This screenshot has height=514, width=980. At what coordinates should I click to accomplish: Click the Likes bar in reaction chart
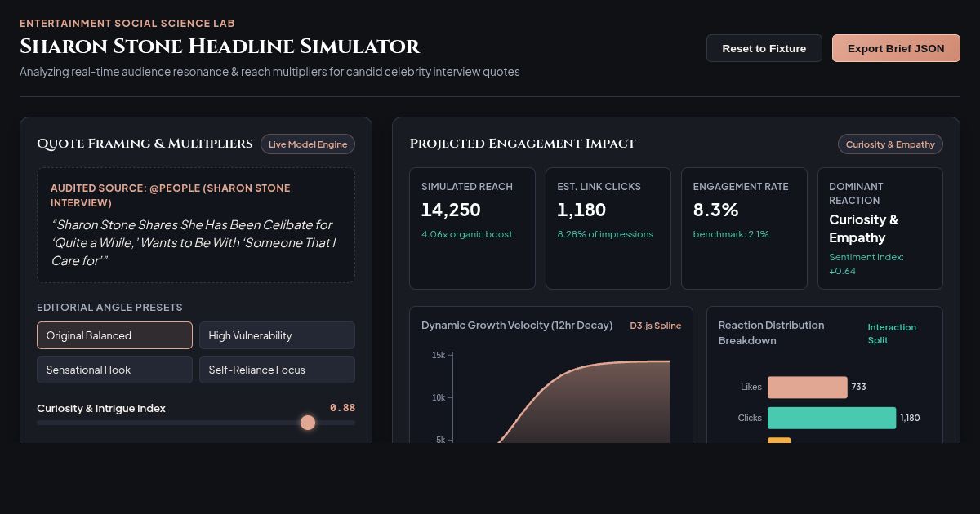click(x=808, y=387)
